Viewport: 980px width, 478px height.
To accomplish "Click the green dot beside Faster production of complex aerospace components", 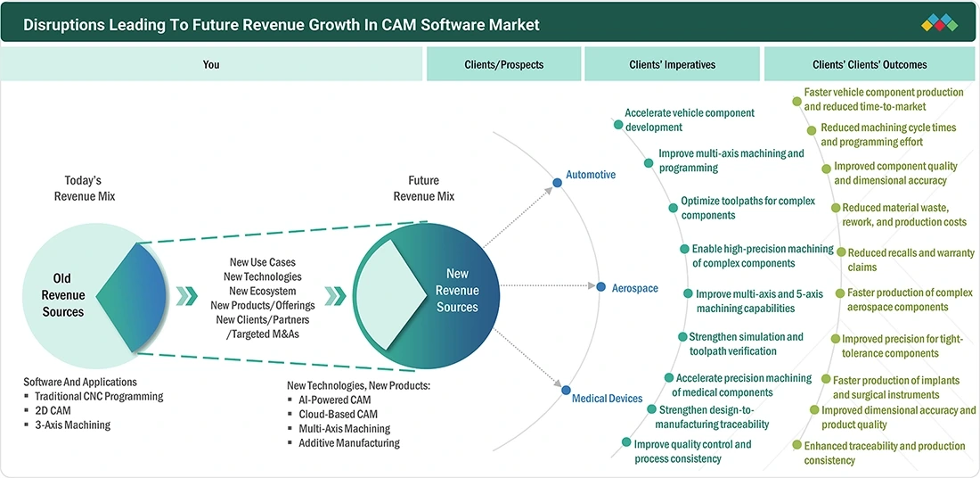I will [841, 293].
